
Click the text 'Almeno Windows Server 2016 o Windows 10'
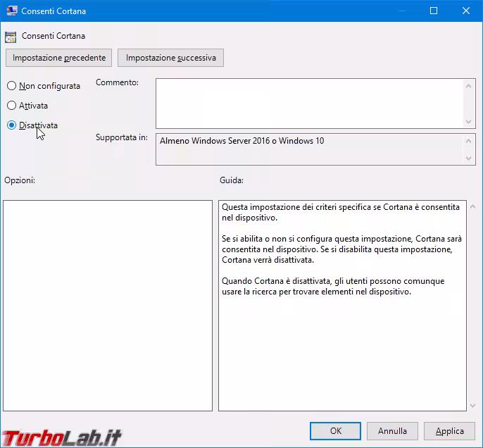(x=241, y=141)
